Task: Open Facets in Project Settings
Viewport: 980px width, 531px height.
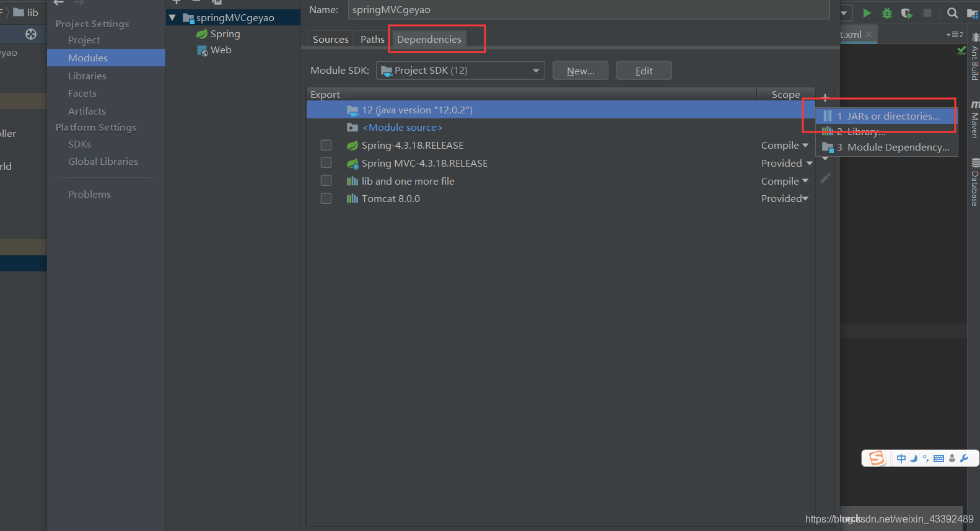Action: coord(82,93)
